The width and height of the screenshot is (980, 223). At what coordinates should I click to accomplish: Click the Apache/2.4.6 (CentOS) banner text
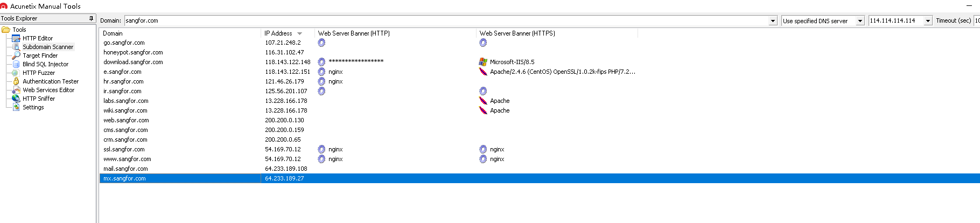(x=563, y=72)
